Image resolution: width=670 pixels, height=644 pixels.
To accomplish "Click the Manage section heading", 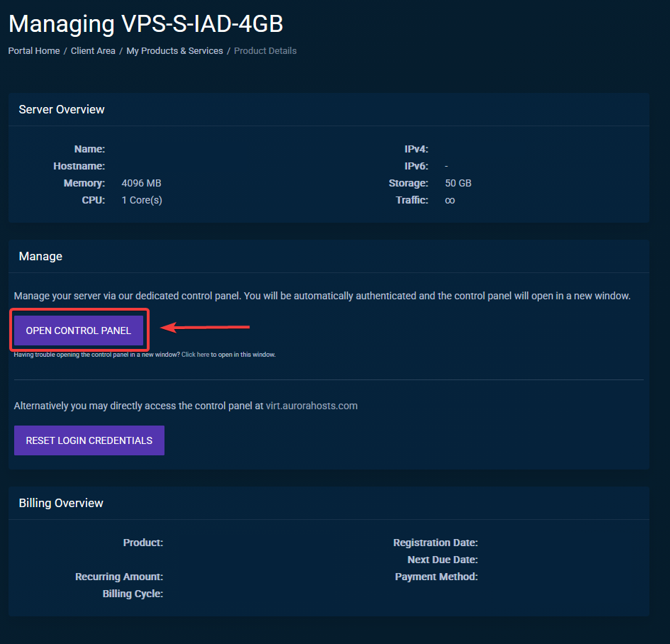I will pyautogui.click(x=40, y=256).
